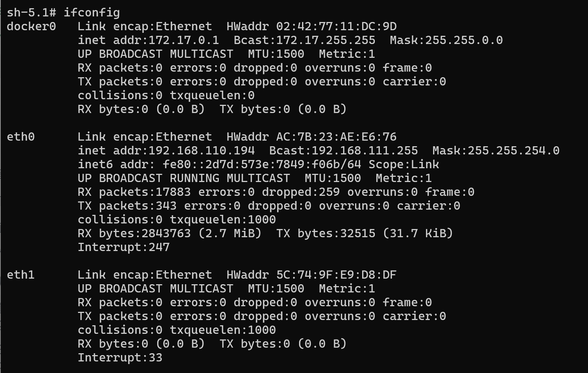Click the TX packets:343 value

[x=127, y=206]
